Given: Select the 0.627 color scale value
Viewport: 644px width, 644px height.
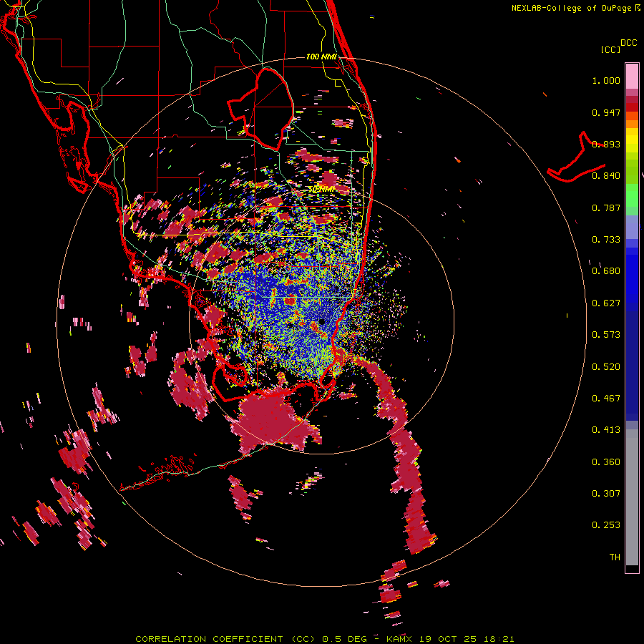Looking at the screenshot, I should [606, 303].
